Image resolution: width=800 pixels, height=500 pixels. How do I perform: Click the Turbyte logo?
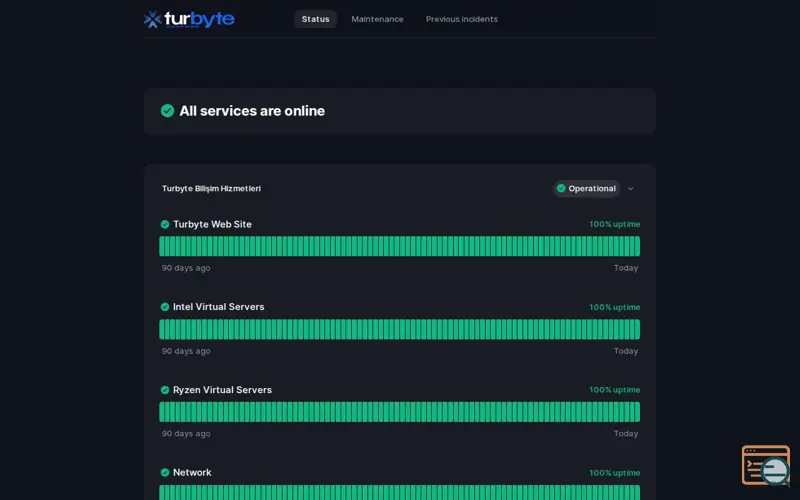(189, 19)
